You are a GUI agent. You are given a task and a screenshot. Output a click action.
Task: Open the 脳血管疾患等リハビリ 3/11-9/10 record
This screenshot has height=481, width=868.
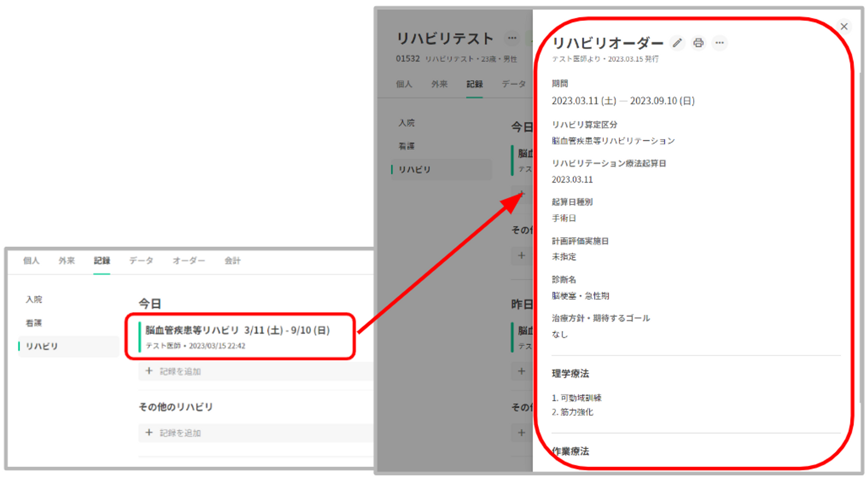click(x=238, y=330)
